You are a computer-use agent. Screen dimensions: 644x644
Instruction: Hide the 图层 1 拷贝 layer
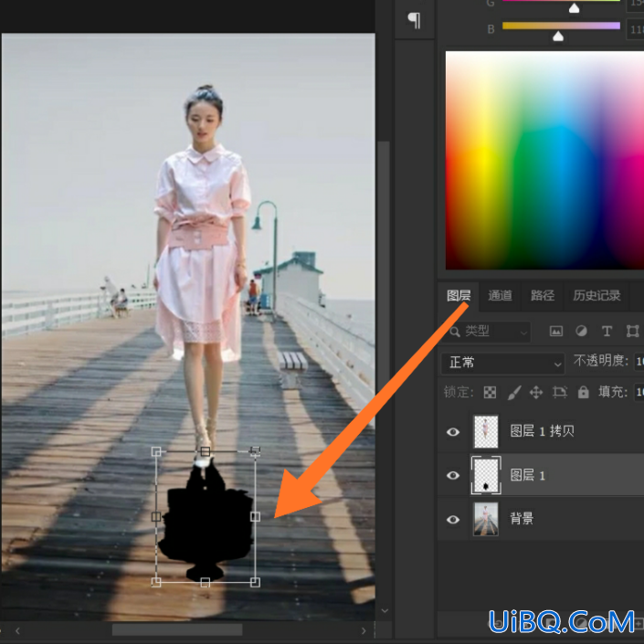(453, 432)
